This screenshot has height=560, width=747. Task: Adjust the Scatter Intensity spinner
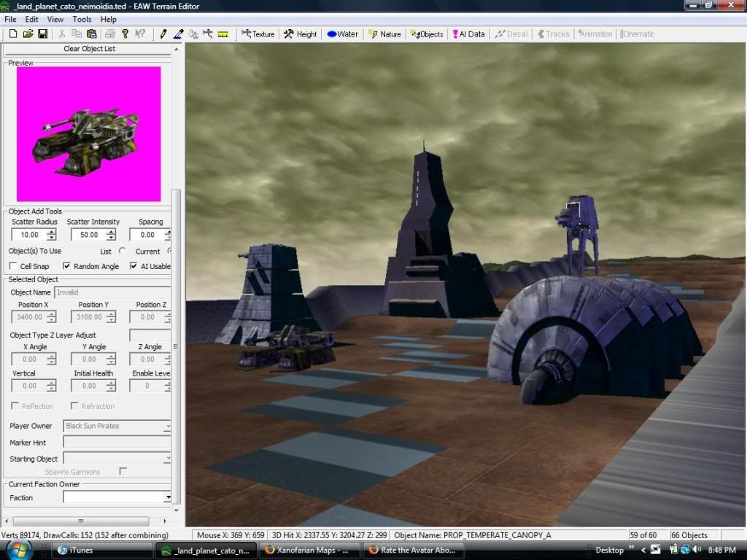pos(111,234)
